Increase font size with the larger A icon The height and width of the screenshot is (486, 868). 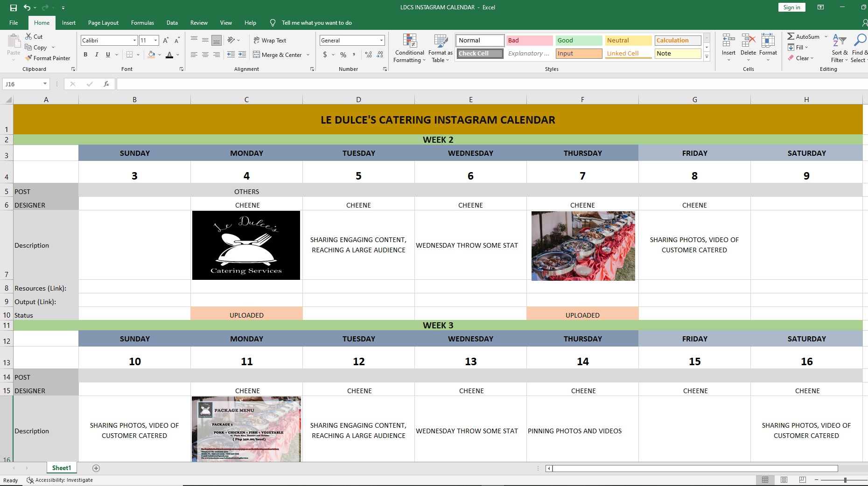tap(166, 41)
